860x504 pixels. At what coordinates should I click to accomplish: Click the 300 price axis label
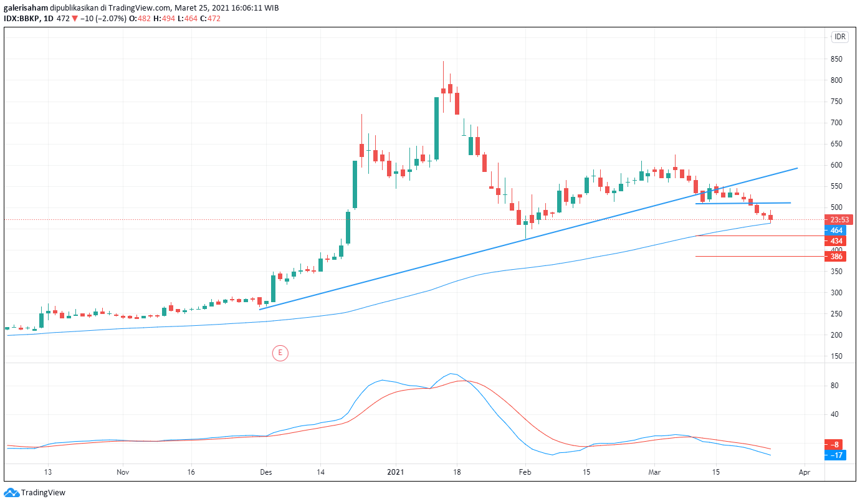pyautogui.click(x=836, y=293)
